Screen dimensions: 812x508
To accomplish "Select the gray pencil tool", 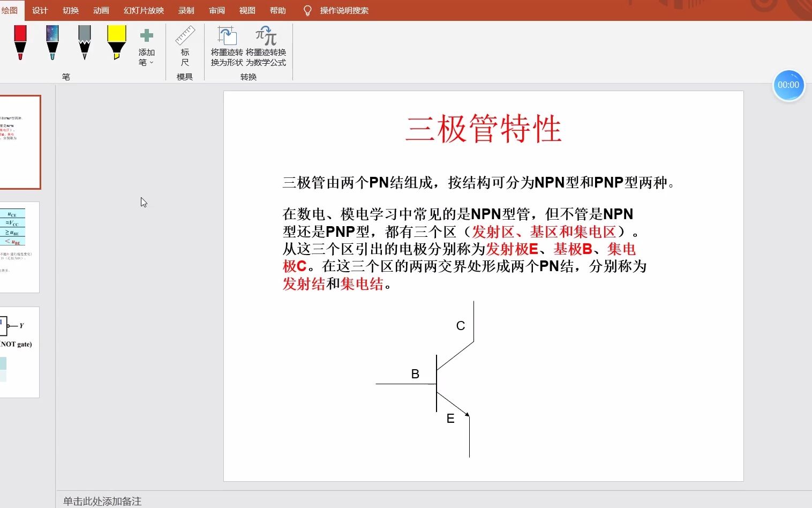I will (x=84, y=42).
